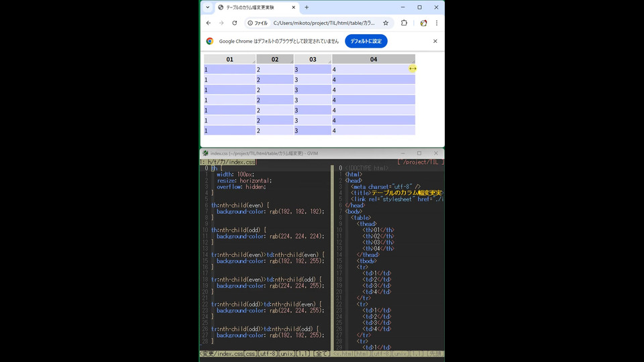Close the テーブルのカラム幅変更実験 tab
The width and height of the screenshot is (644, 362).
coord(293,7)
